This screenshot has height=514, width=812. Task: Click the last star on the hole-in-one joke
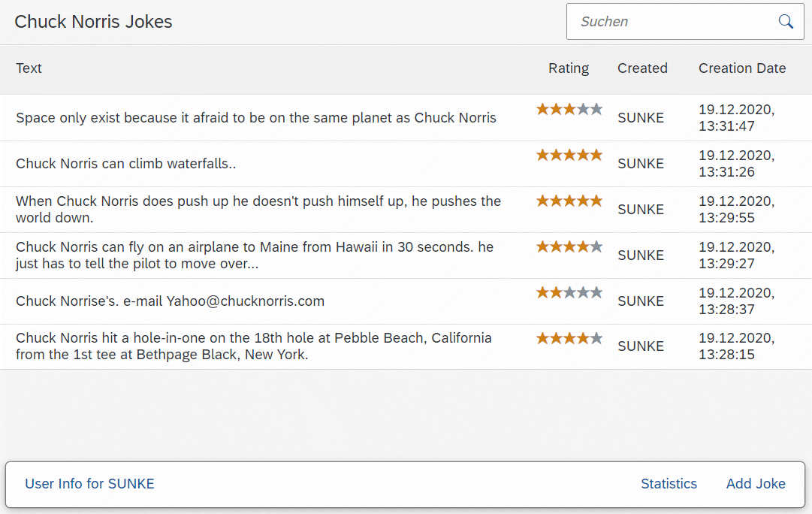coord(596,338)
